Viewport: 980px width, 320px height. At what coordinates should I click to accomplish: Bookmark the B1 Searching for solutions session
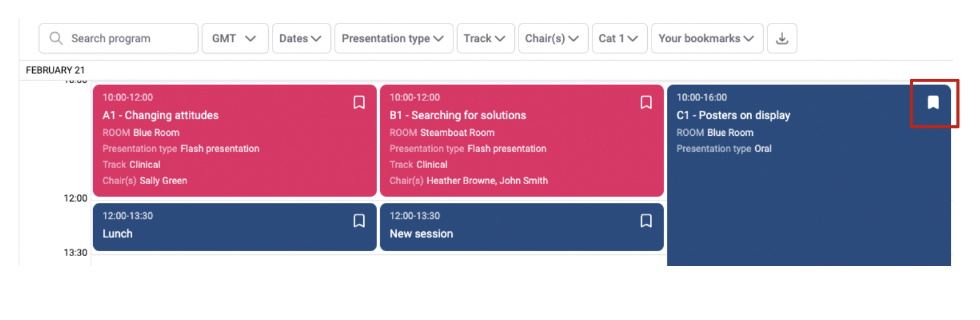(646, 102)
